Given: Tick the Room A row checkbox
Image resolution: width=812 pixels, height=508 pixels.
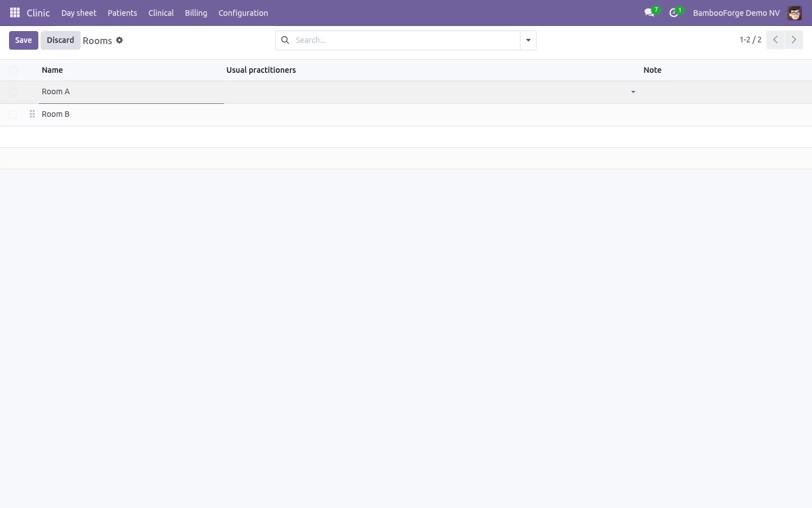Looking at the screenshot, I should tap(13, 92).
